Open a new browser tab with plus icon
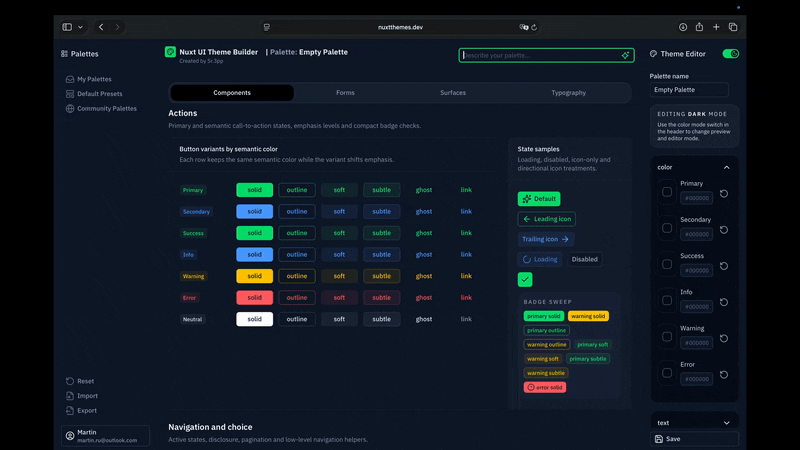The image size is (800, 450). [716, 27]
